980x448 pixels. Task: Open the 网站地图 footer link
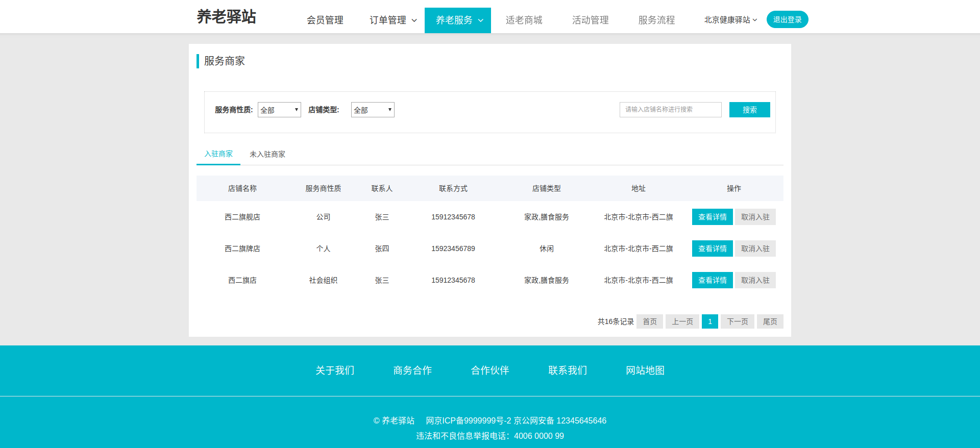pos(645,370)
